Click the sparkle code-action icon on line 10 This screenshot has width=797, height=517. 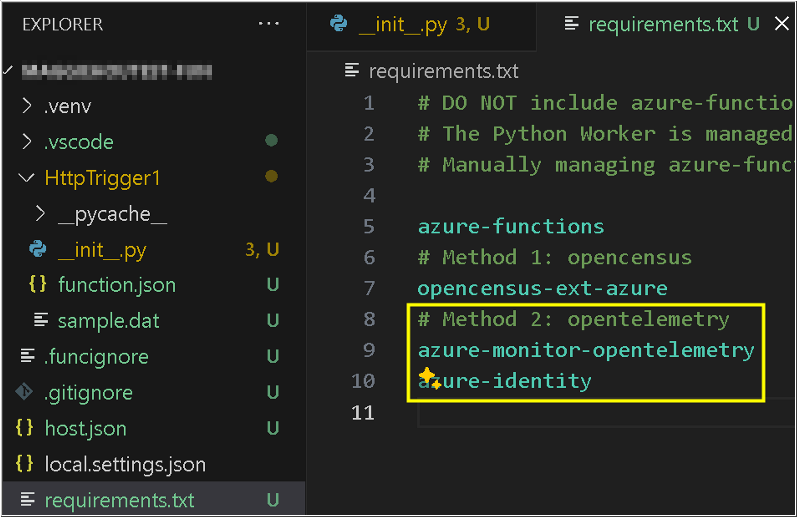(x=430, y=378)
